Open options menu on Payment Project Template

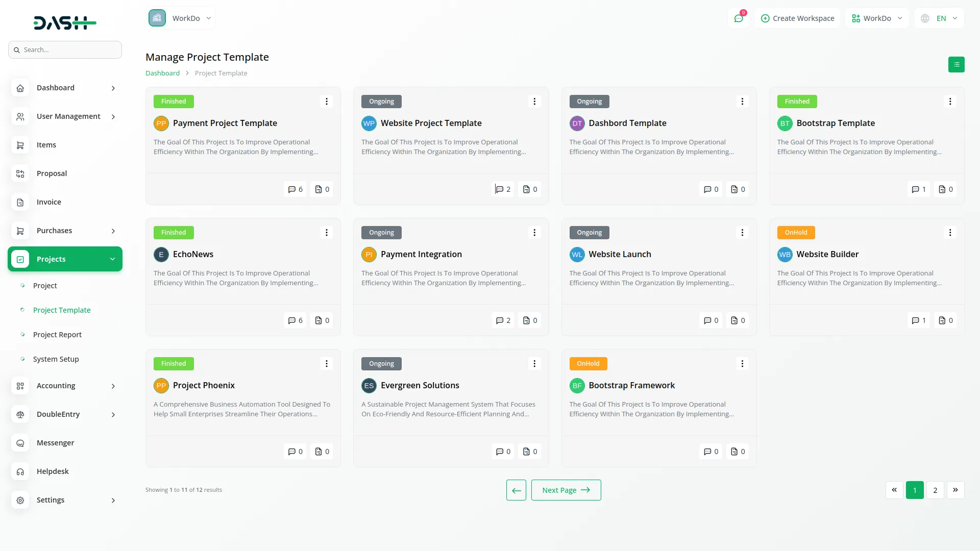pyautogui.click(x=327, y=102)
